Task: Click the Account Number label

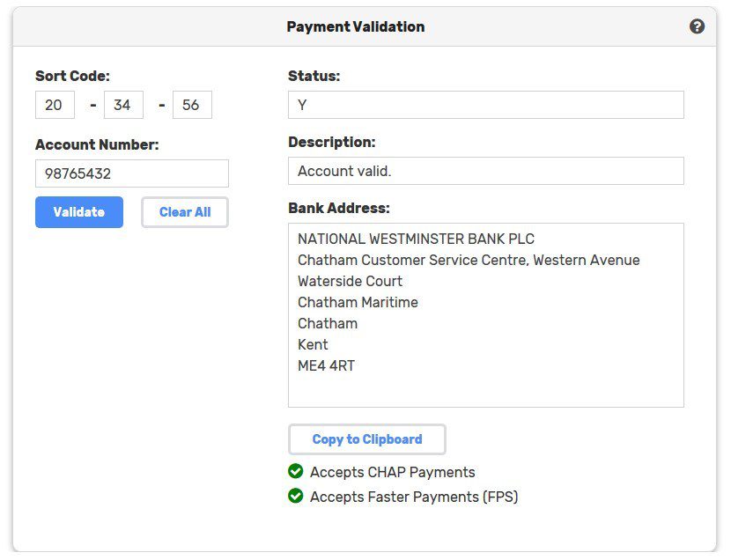Action: coord(97,144)
